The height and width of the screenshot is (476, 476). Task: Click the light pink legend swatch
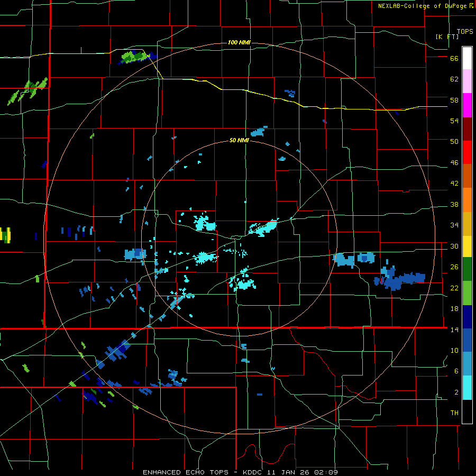click(467, 81)
